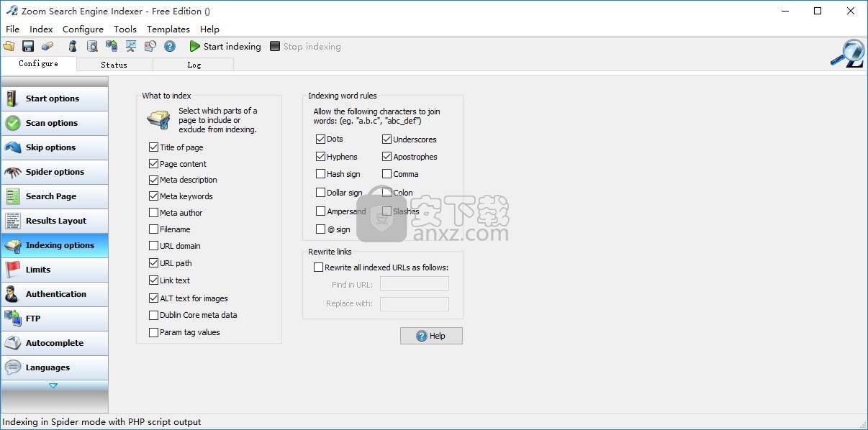Open FTP section
The image size is (868, 430).
[55, 319]
